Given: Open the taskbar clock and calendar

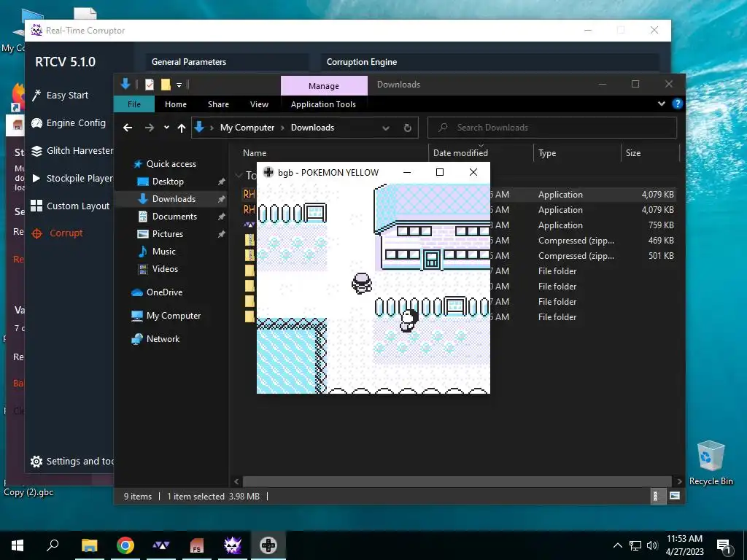Looking at the screenshot, I should tap(684, 545).
